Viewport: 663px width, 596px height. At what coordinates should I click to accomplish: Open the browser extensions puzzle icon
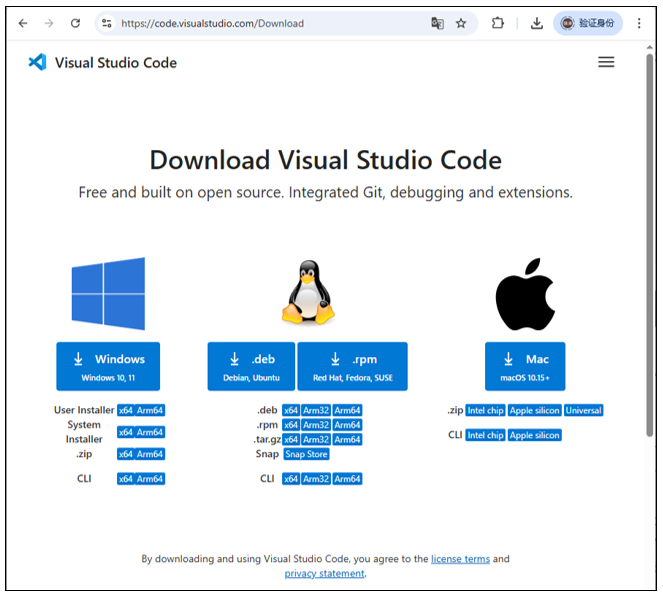498,23
